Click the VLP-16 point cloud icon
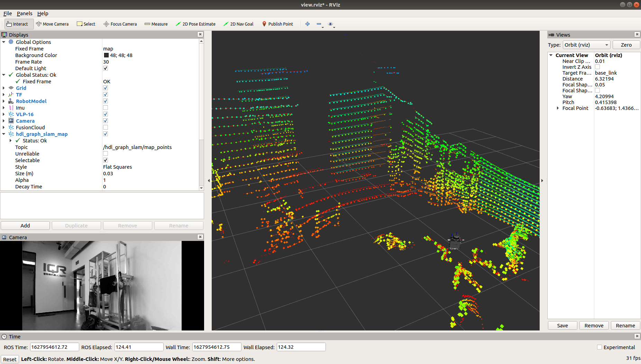The height and width of the screenshot is (364, 641). tap(11, 114)
